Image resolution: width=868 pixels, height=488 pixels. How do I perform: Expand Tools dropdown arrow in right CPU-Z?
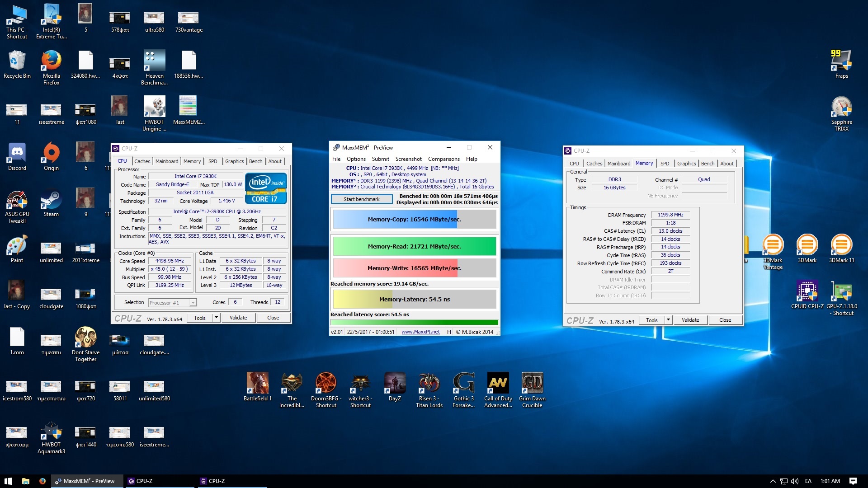pos(668,320)
